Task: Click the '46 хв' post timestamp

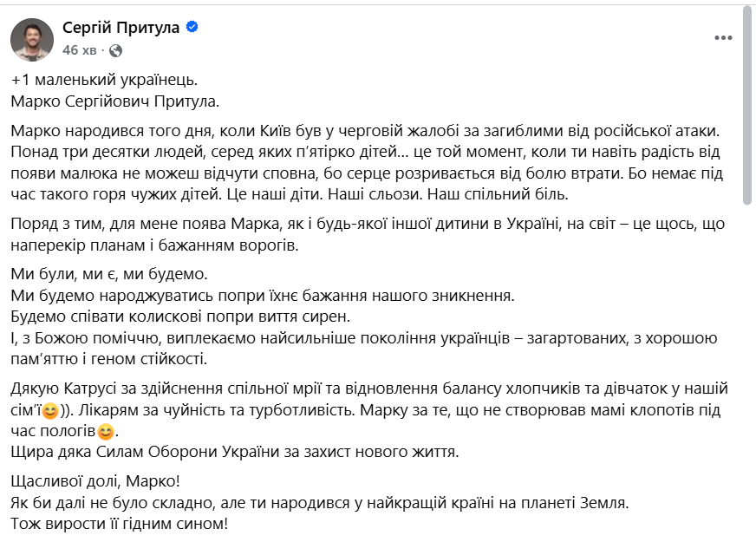Action: click(80, 49)
